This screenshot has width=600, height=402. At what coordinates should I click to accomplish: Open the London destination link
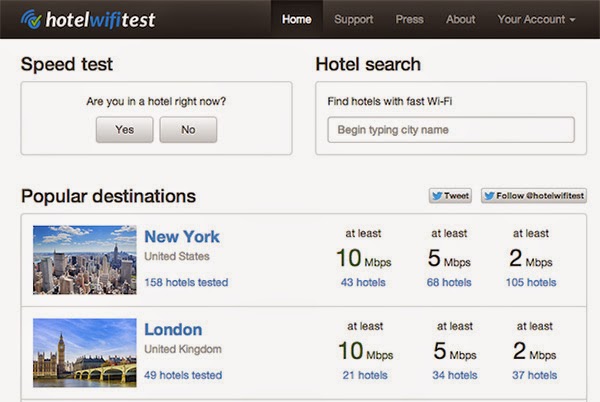point(173,330)
